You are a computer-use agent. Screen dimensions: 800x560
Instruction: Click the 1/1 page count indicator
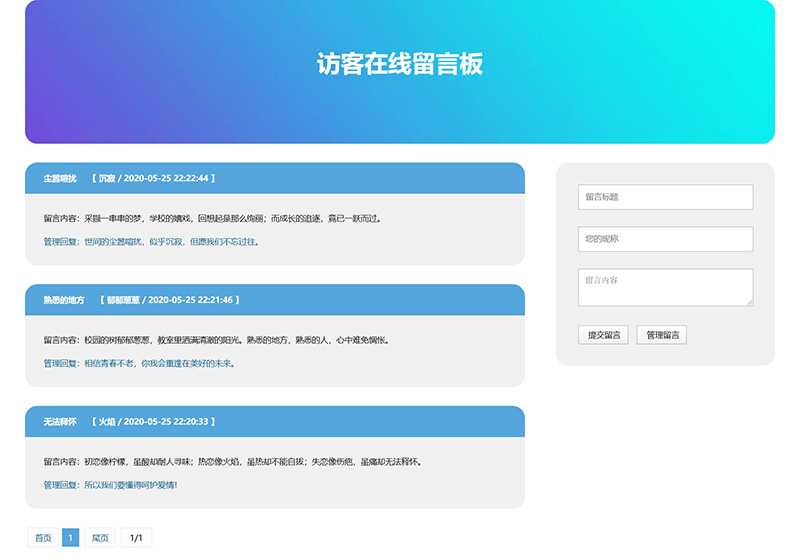[x=136, y=538]
